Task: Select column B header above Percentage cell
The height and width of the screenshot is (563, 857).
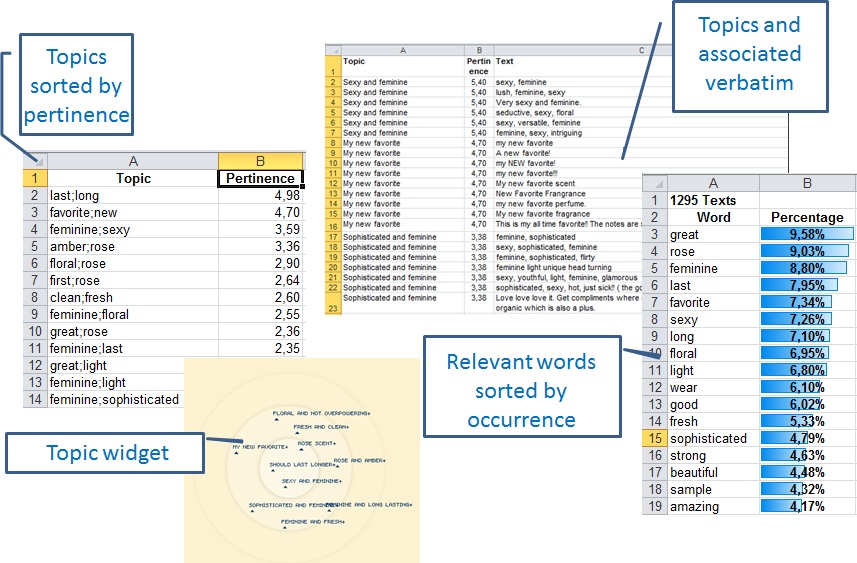Action: (807, 183)
